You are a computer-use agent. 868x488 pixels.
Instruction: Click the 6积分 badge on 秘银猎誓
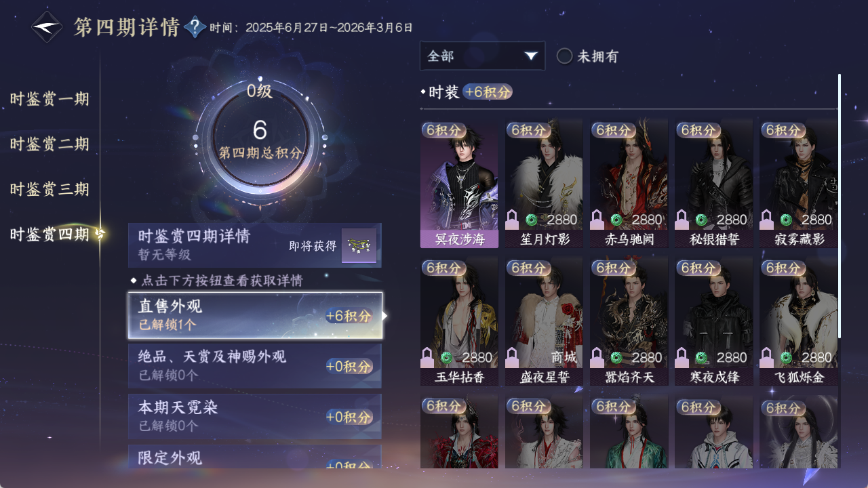pos(698,129)
